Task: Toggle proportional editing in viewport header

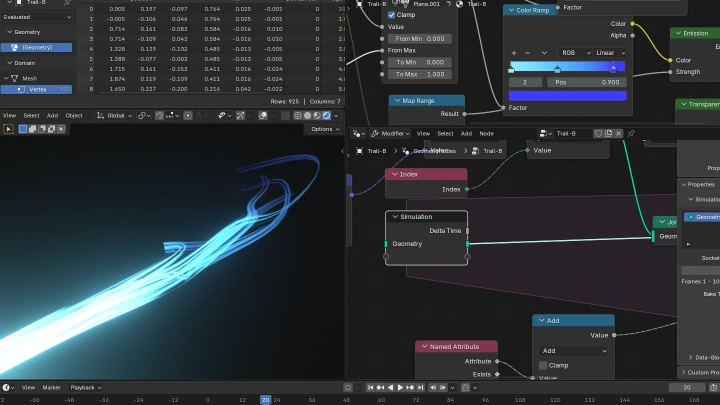Action: point(188,116)
